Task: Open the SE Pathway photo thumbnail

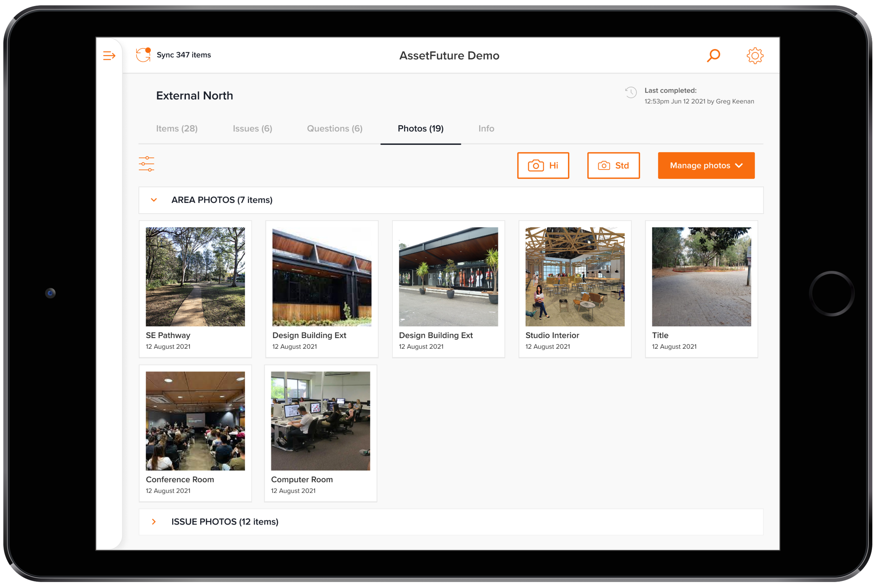Action: pos(195,277)
